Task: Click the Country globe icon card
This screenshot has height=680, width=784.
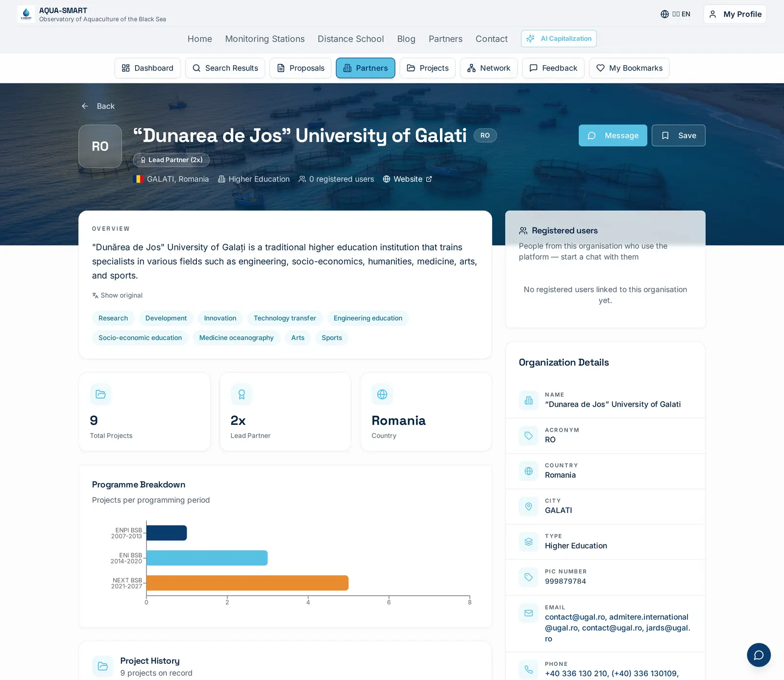Action: pos(382,394)
